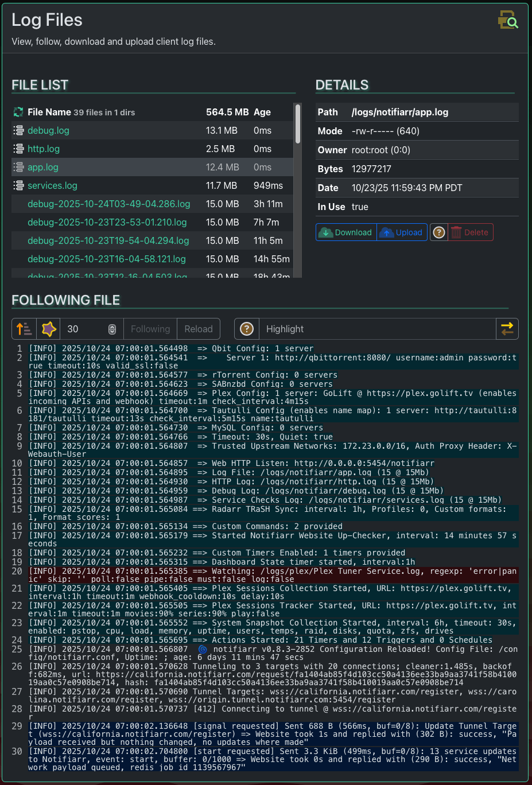Click the help icon beside Delete button
Image resolution: width=532 pixels, height=785 pixels.
pyautogui.click(x=439, y=232)
